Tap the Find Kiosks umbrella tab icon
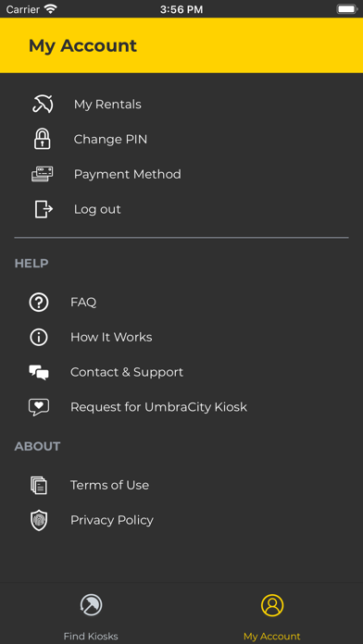Viewport: 363px width, 644px height. pyautogui.click(x=91, y=605)
